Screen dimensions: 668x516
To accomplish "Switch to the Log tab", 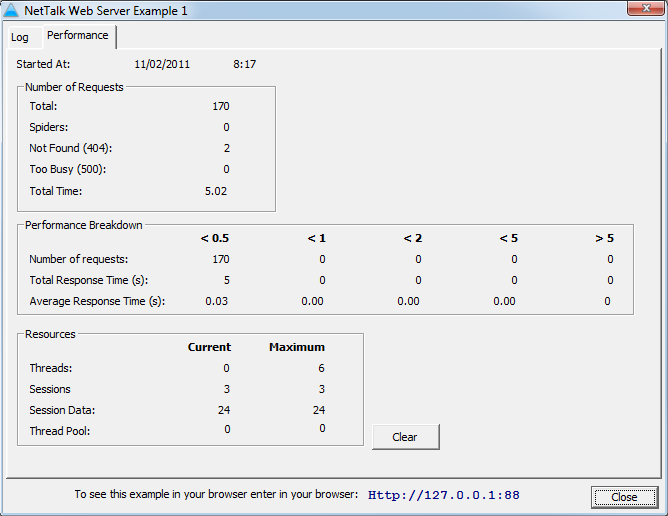I will coord(20,37).
